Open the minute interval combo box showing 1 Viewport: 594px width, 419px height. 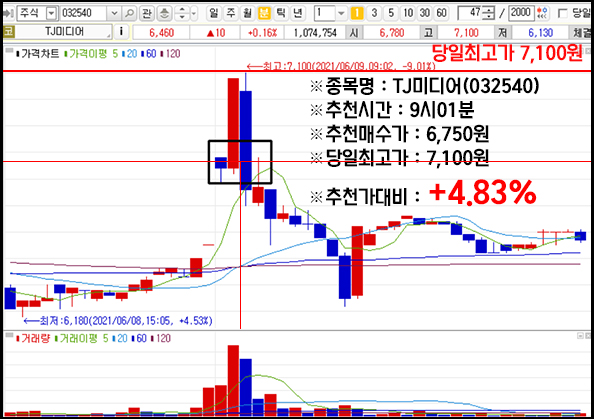point(330,14)
